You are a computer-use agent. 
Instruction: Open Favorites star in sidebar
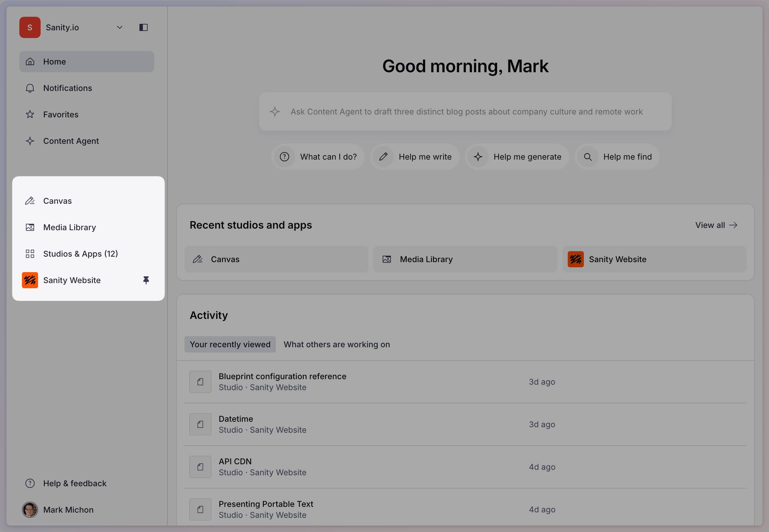[87, 114]
